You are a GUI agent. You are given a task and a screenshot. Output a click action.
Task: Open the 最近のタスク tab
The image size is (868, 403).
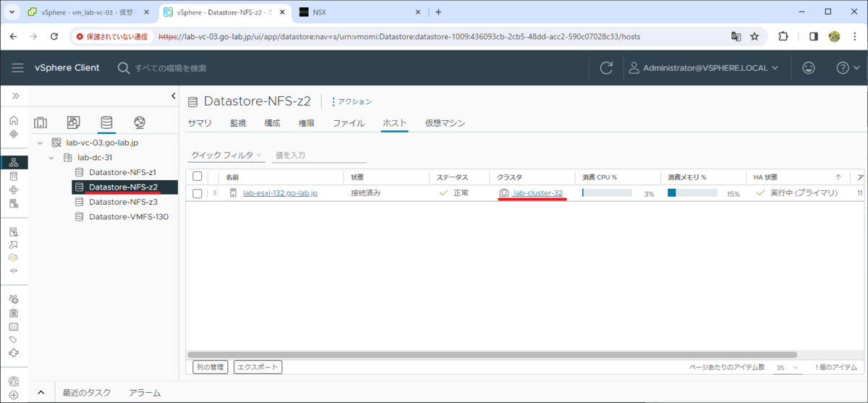tap(87, 393)
